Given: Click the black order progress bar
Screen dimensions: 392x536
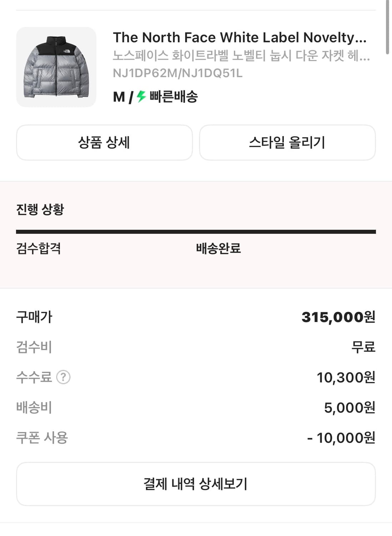Looking at the screenshot, I should tap(196, 232).
